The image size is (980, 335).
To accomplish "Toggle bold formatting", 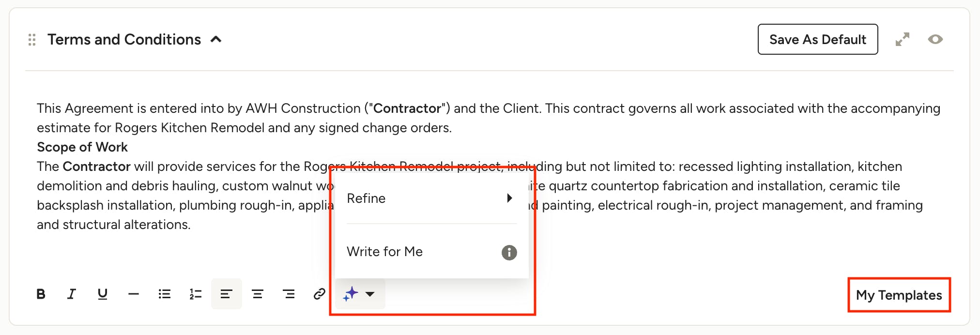I will click(41, 294).
